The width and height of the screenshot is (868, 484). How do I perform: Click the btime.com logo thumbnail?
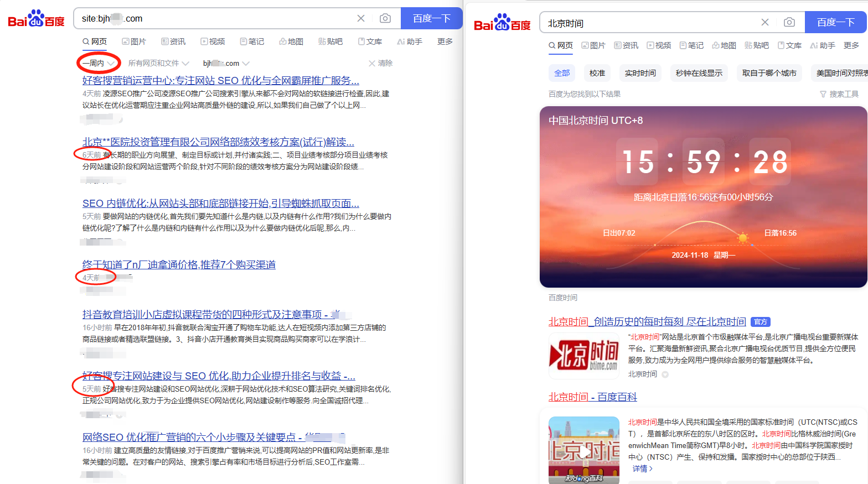584,355
